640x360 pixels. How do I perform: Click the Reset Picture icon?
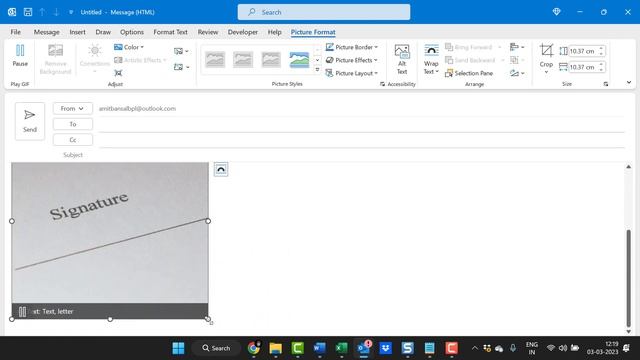[181, 67]
